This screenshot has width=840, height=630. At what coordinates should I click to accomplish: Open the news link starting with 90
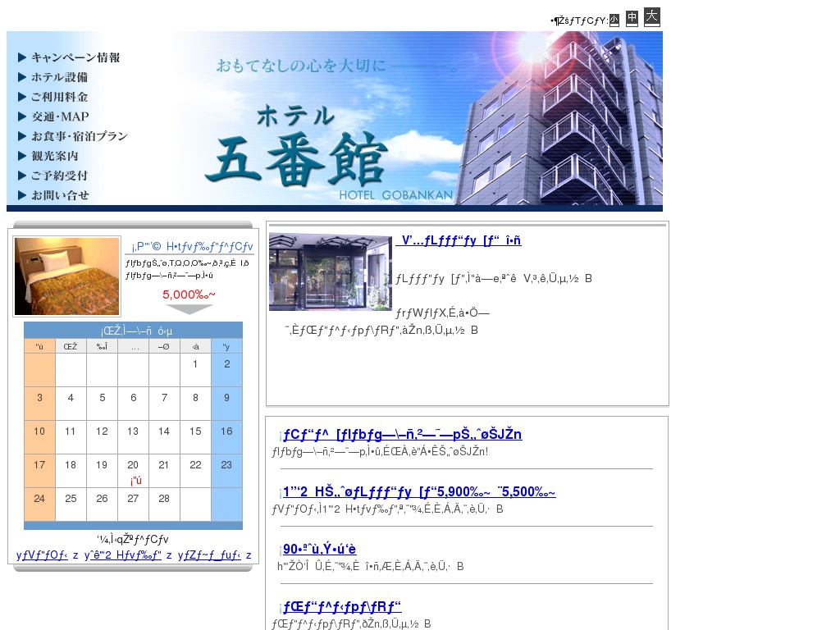point(319,549)
